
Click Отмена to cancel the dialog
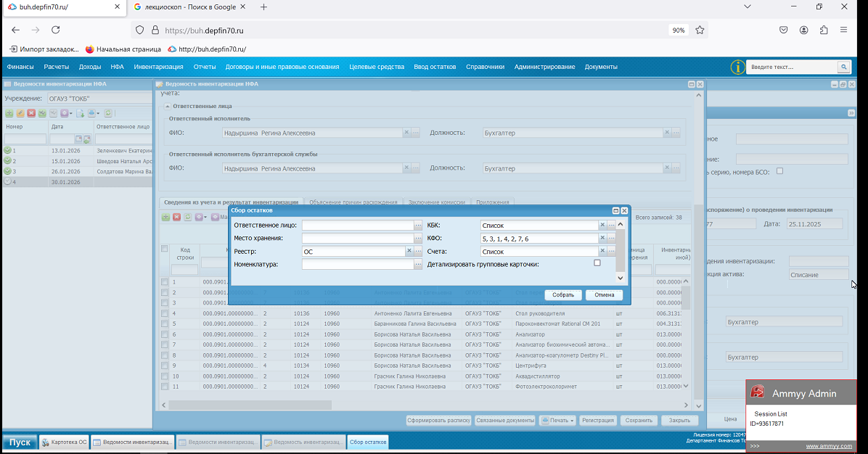(604, 295)
